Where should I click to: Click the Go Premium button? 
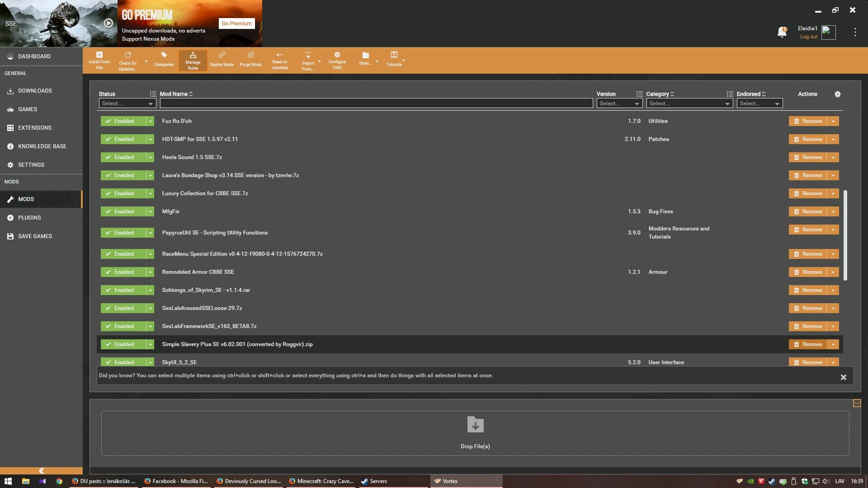point(236,23)
